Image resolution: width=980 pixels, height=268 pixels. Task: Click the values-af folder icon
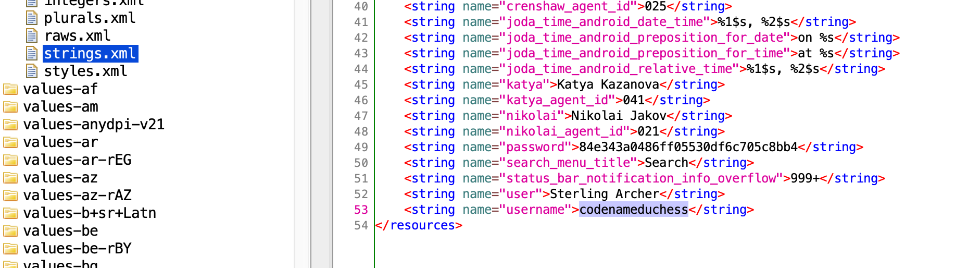coord(10,89)
